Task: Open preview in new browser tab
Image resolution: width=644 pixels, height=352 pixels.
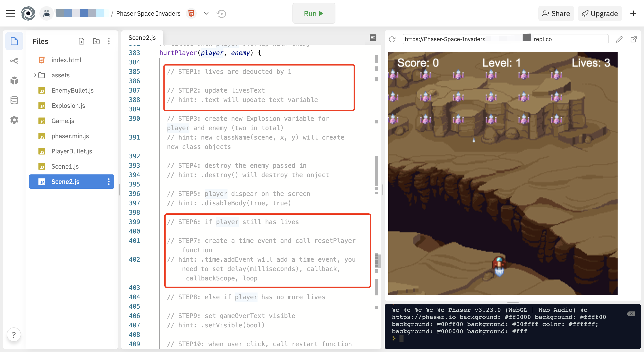Action: tap(633, 39)
